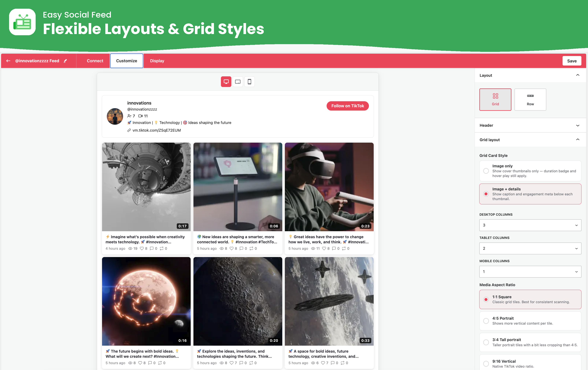This screenshot has width=588, height=370.
Task: Click comment icon on Imagine what's possible post
Action: [x=152, y=248]
